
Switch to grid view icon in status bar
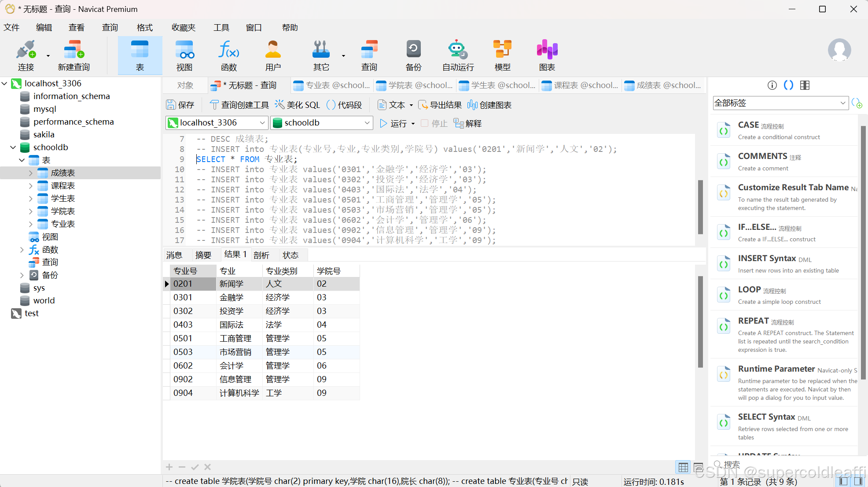pos(683,467)
